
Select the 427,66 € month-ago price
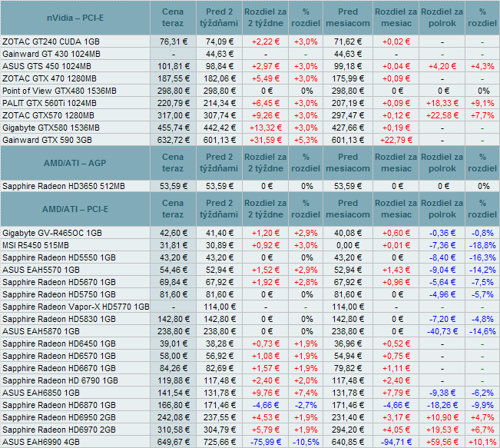[348, 128]
